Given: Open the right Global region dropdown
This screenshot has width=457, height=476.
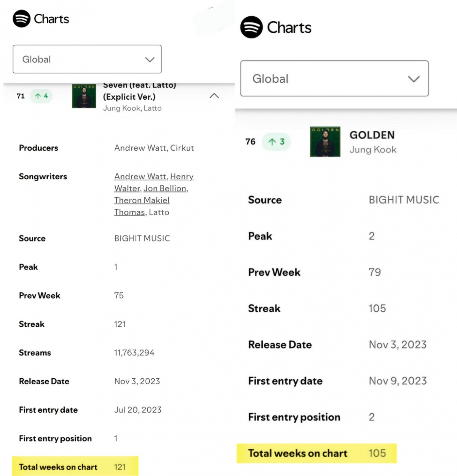Looking at the screenshot, I should pos(334,78).
